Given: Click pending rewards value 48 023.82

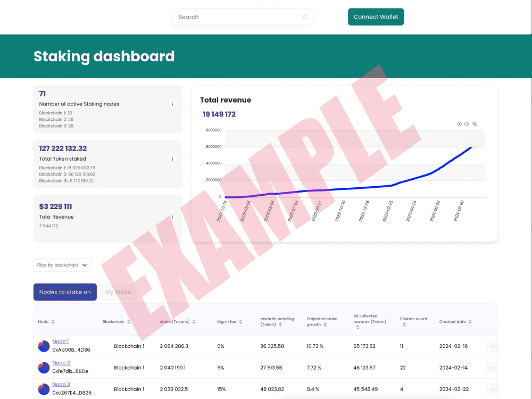Looking at the screenshot, I should (272, 389).
